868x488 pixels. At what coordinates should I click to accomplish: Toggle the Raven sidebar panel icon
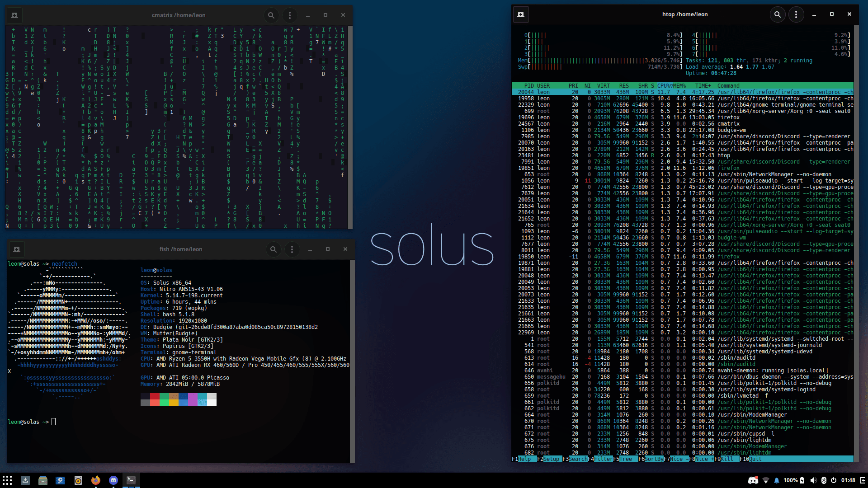pyautogui.click(x=863, y=480)
